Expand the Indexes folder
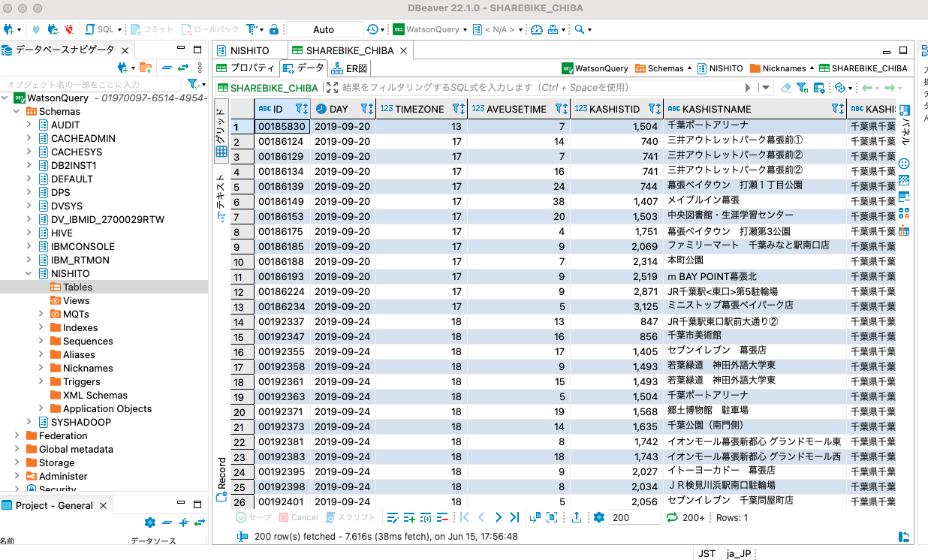Screen dimensions: 928x560 coord(41,327)
